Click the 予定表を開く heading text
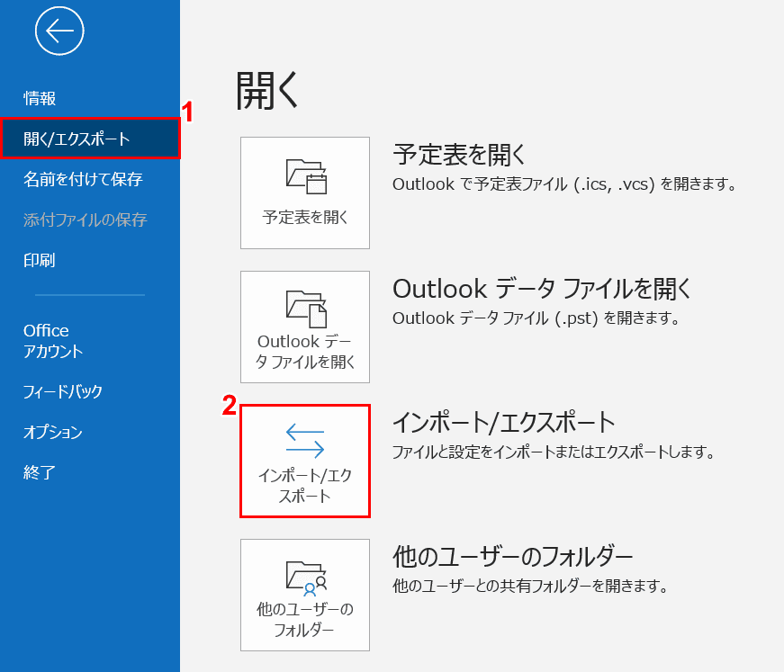Image resolution: width=784 pixels, height=672 pixels. click(459, 154)
